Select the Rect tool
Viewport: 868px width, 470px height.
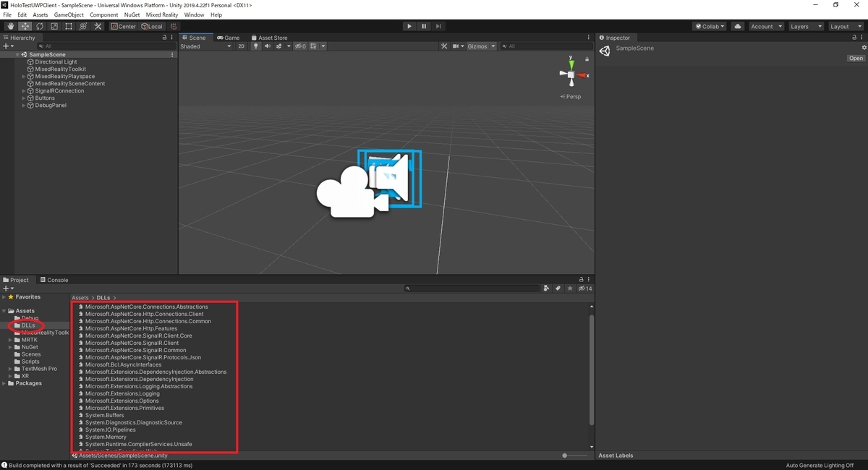point(69,26)
